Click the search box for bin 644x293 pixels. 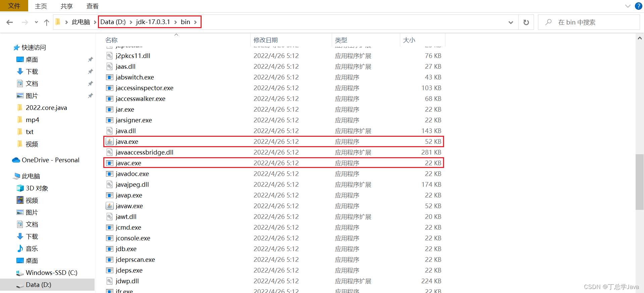[589, 22]
